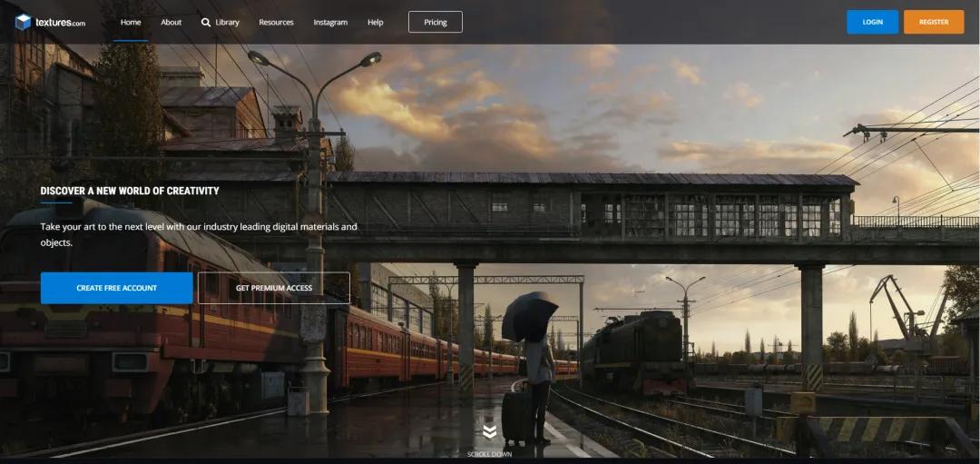Click the outlined Pricing button
This screenshot has height=464, width=980.
435,22
